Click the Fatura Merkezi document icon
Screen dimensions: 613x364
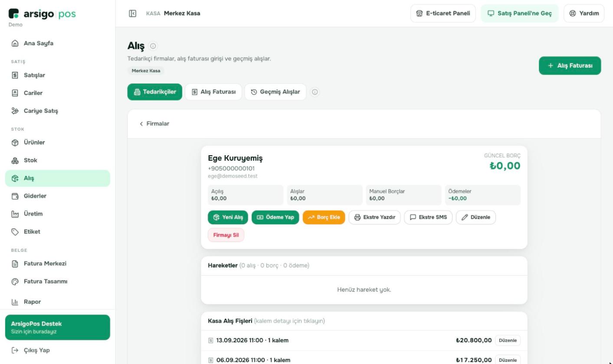[15, 264]
